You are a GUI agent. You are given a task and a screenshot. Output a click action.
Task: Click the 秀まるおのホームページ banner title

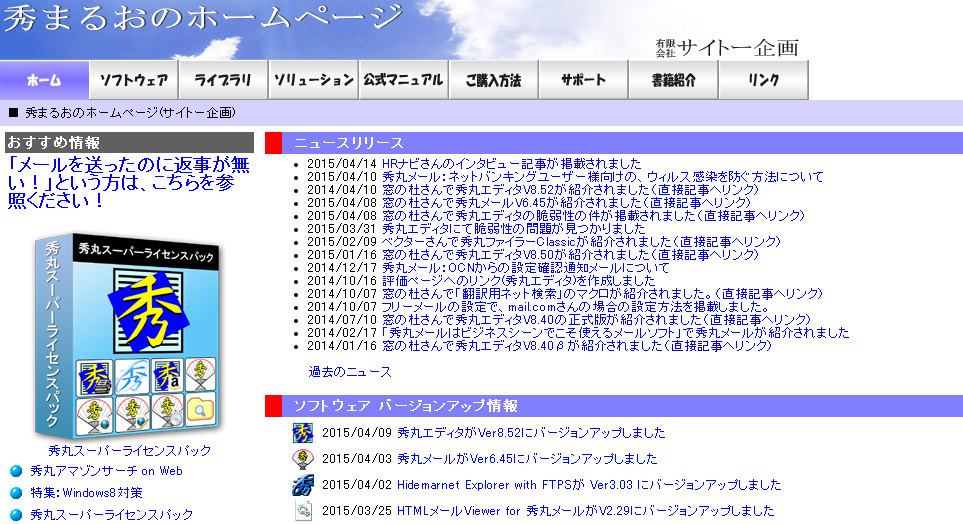203,17
